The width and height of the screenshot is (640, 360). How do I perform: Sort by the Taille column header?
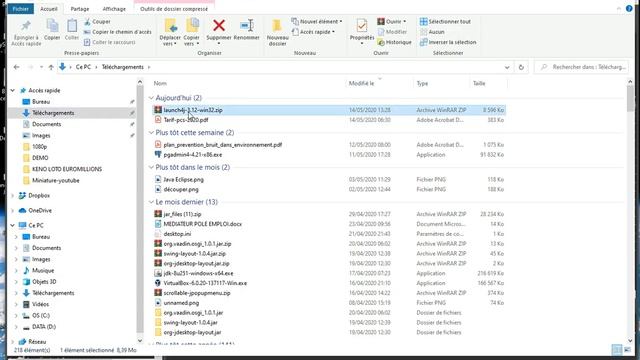479,83
